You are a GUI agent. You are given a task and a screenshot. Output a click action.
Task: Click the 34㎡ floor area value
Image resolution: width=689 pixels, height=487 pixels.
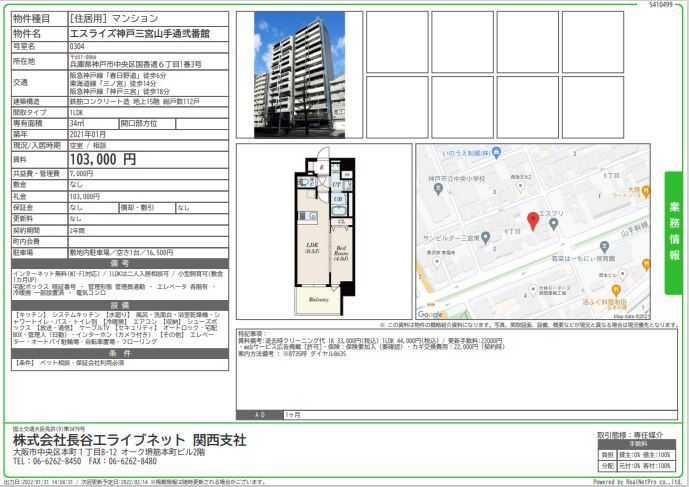(76, 124)
